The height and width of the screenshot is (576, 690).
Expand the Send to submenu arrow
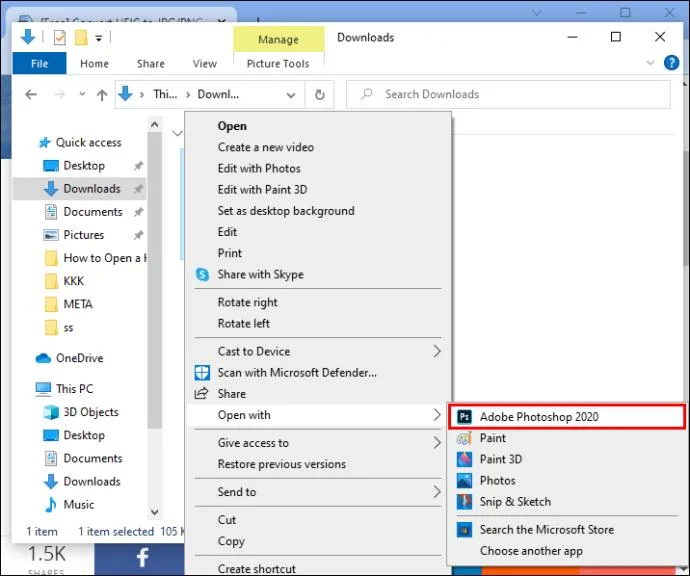pyautogui.click(x=437, y=492)
